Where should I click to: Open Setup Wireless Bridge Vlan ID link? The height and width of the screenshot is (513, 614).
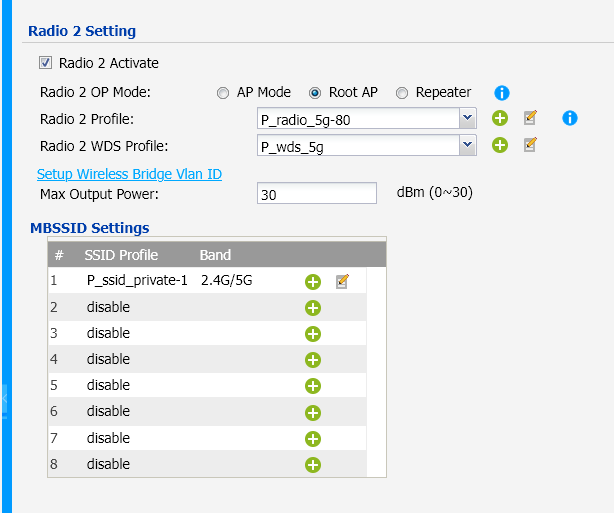coord(129,174)
